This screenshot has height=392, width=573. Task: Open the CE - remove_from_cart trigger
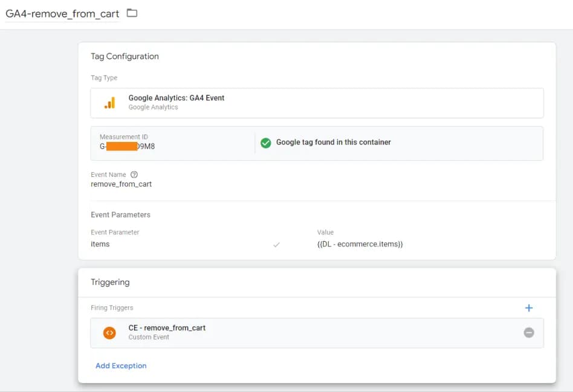point(317,333)
